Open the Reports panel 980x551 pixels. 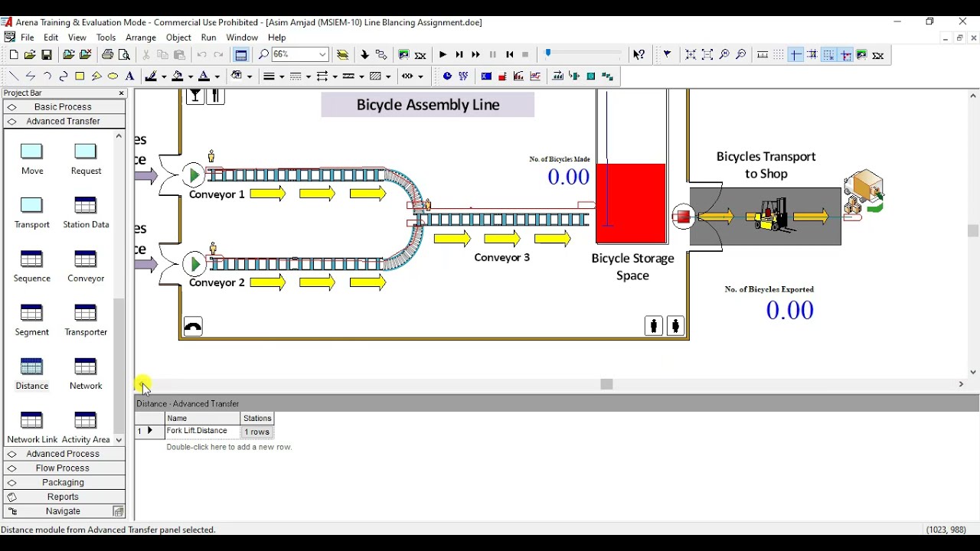click(64, 497)
